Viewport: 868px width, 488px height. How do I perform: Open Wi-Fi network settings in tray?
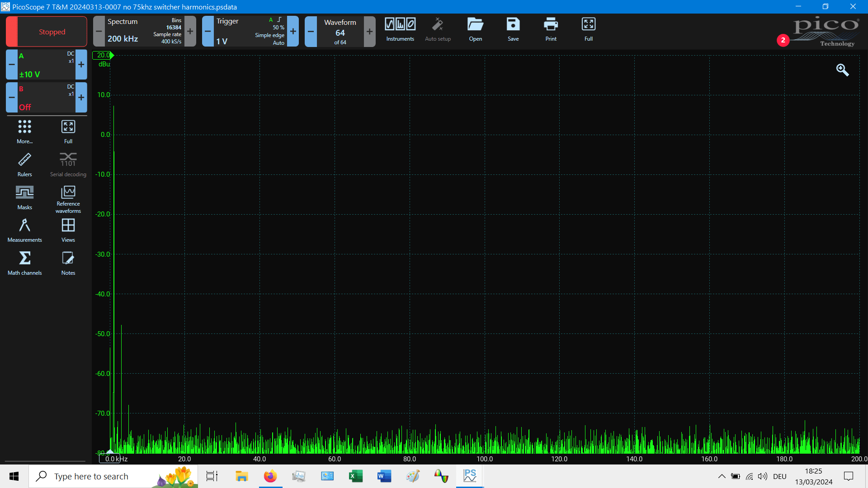750,476
